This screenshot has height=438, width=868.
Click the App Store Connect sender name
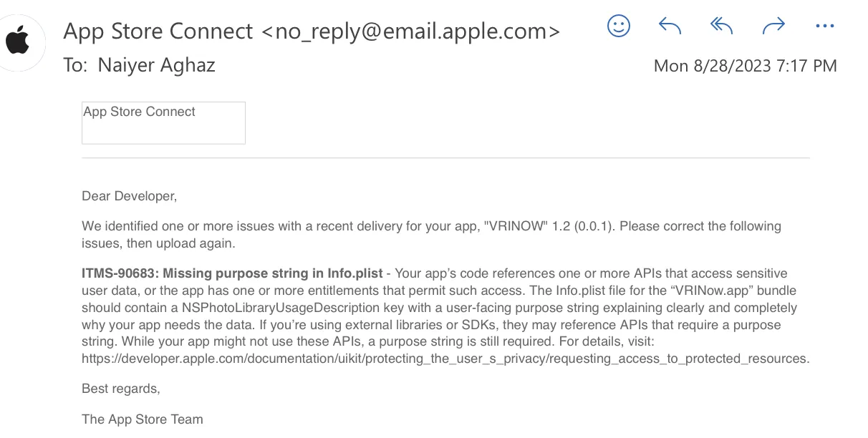pos(158,31)
